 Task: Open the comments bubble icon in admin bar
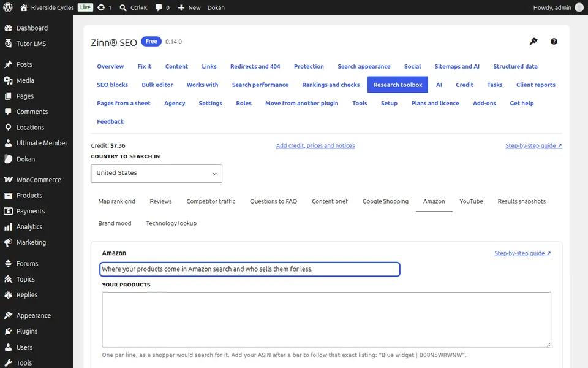point(159,7)
